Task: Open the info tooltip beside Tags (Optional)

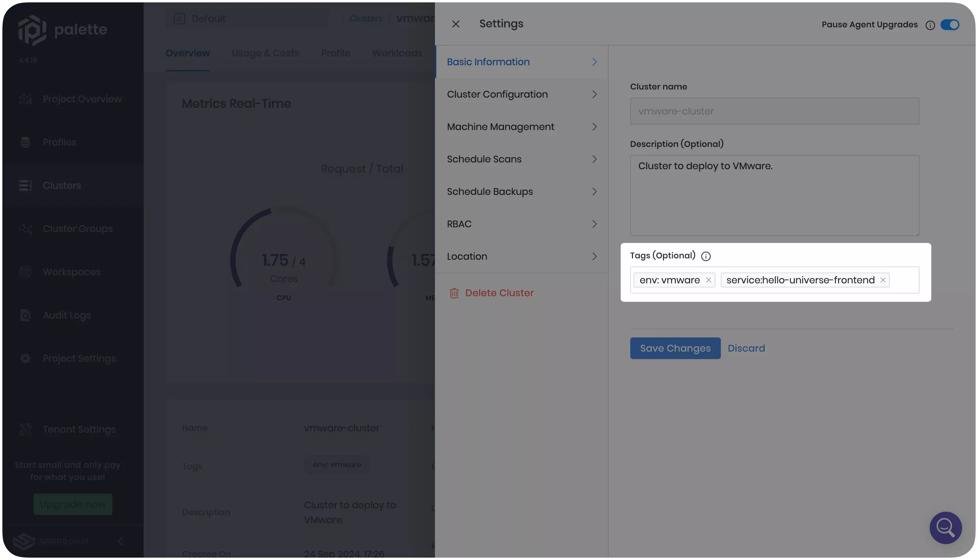Action: pyautogui.click(x=706, y=256)
